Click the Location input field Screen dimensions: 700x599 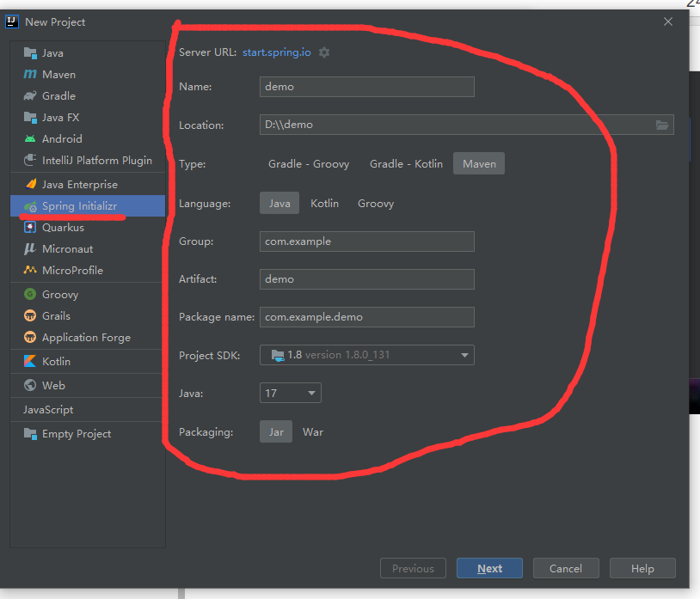click(466, 125)
